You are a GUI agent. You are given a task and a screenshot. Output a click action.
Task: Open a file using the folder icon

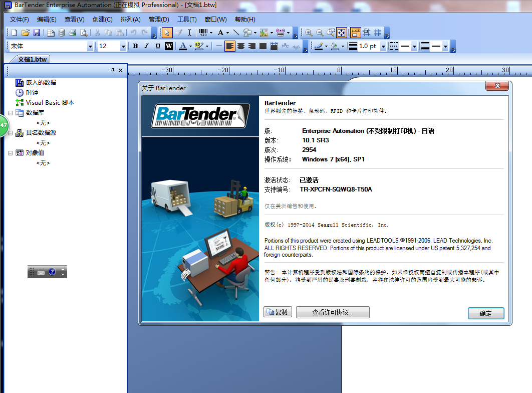tap(26, 33)
